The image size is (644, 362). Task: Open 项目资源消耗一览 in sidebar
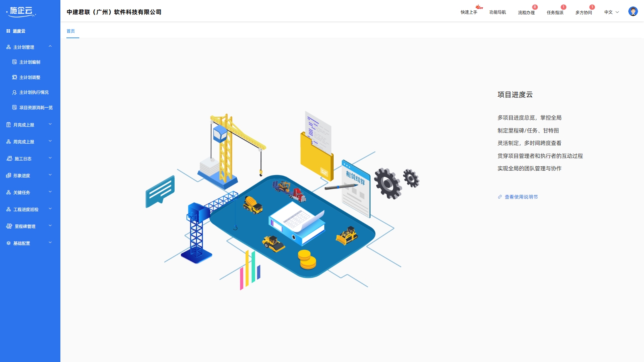[36, 108]
